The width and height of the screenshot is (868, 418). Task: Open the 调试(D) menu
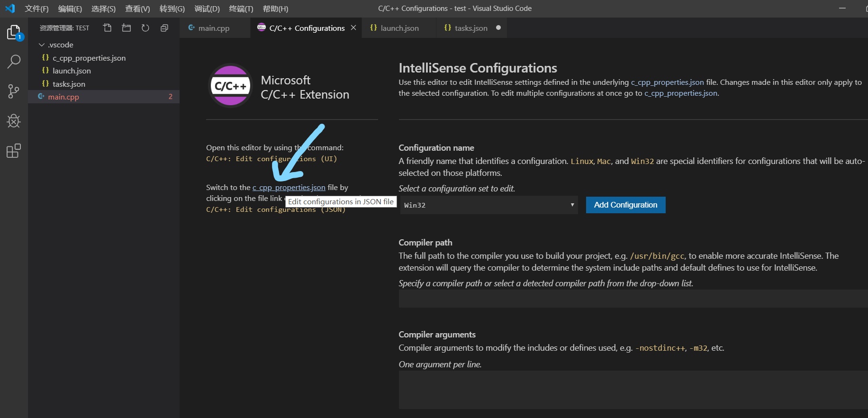(207, 9)
